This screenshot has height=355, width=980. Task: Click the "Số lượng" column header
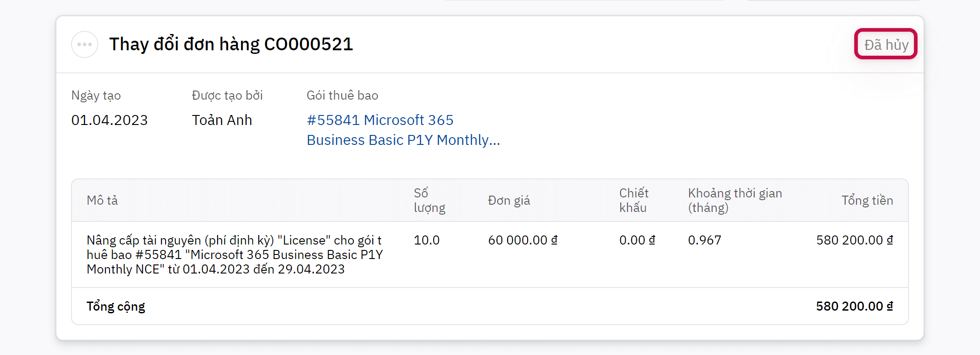tap(429, 200)
